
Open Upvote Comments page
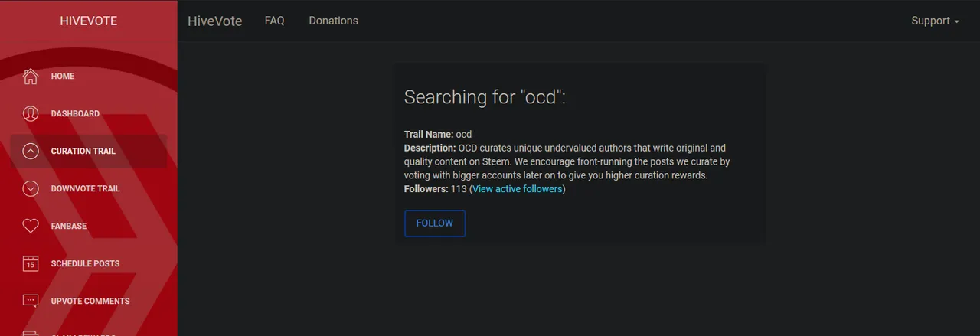tap(89, 301)
